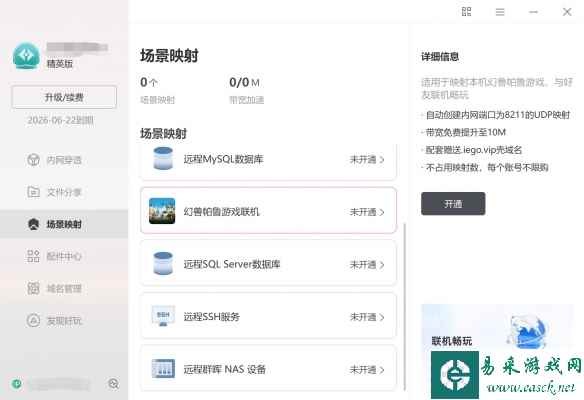Click the scenario list vertical scrollbar
The height and width of the screenshot is (400, 584).
(405, 306)
